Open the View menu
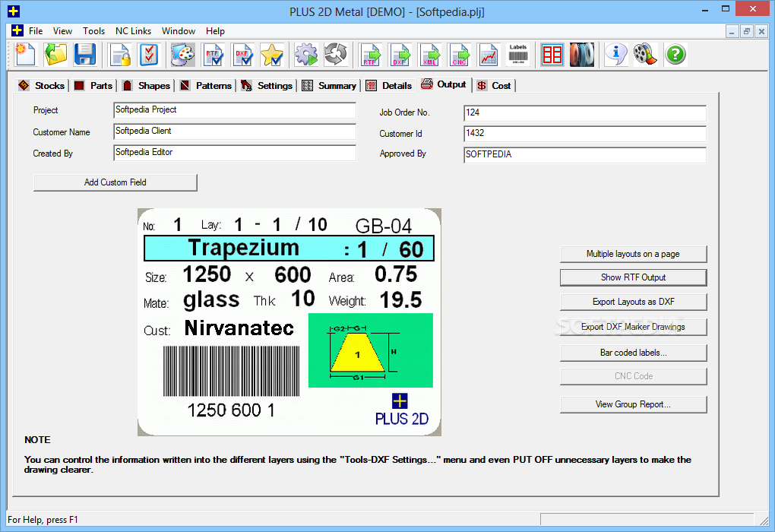This screenshot has width=775, height=532. pyautogui.click(x=63, y=30)
